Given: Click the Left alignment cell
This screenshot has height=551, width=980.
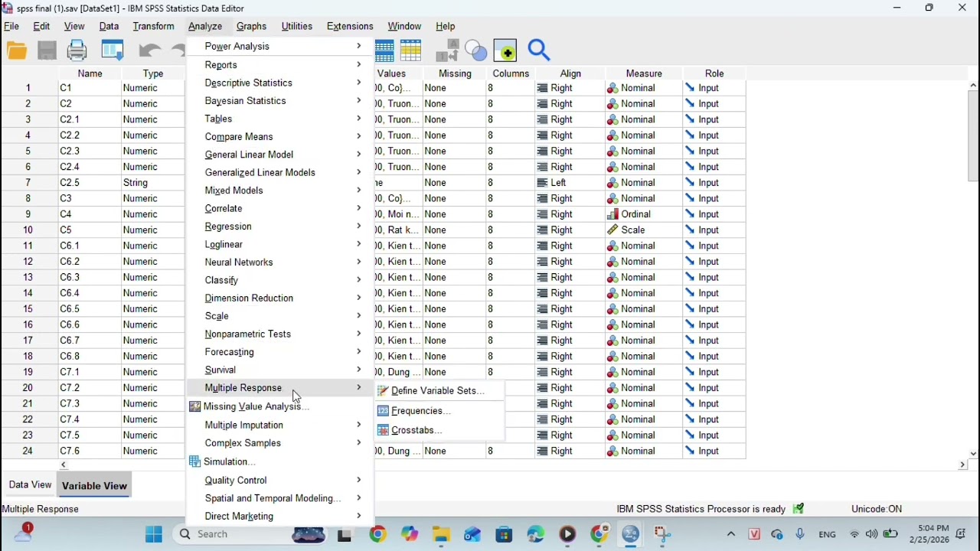Looking at the screenshot, I should coord(570,183).
